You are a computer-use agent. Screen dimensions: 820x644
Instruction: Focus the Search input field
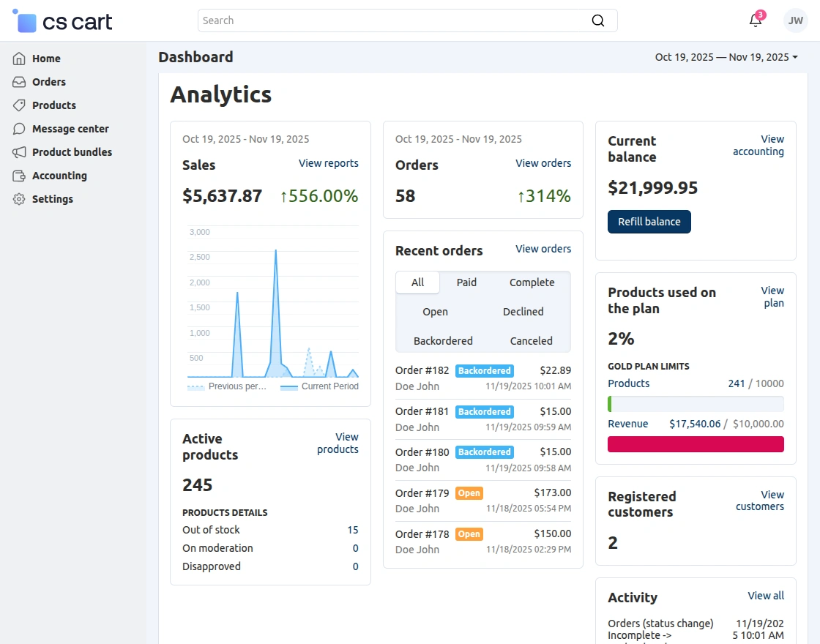[395, 20]
